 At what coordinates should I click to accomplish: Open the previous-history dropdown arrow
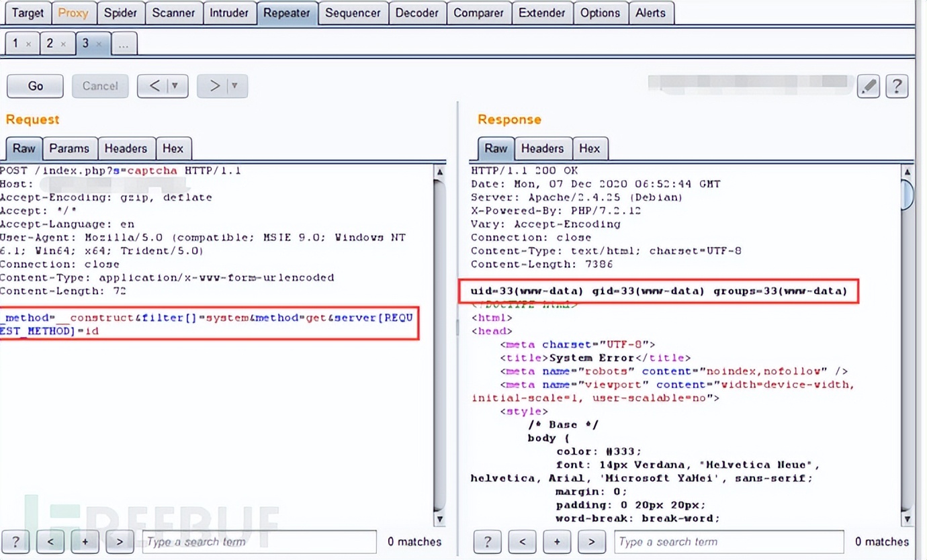(x=177, y=86)
